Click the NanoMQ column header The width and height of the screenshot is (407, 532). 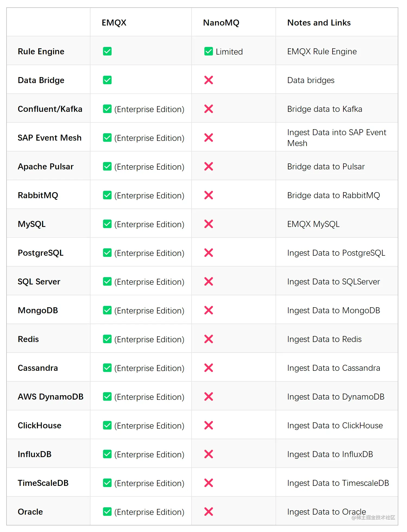tap(221, 23)
